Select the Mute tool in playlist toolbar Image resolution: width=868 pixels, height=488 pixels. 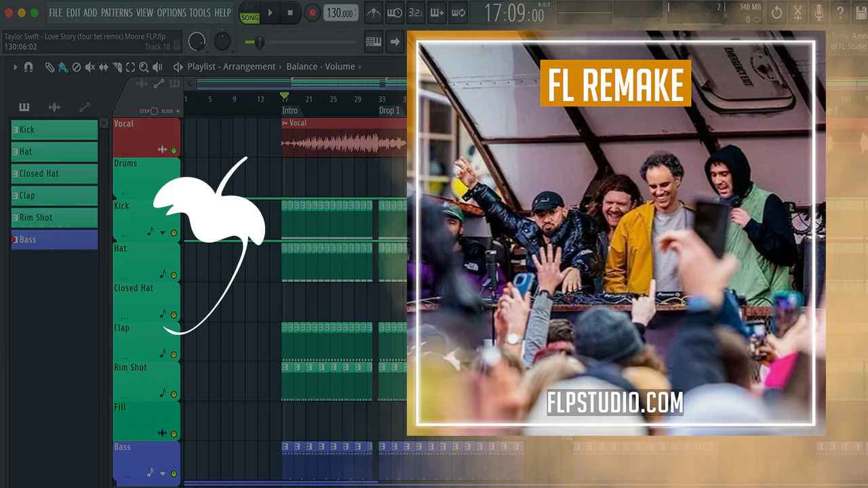click(x=90, y=67)
